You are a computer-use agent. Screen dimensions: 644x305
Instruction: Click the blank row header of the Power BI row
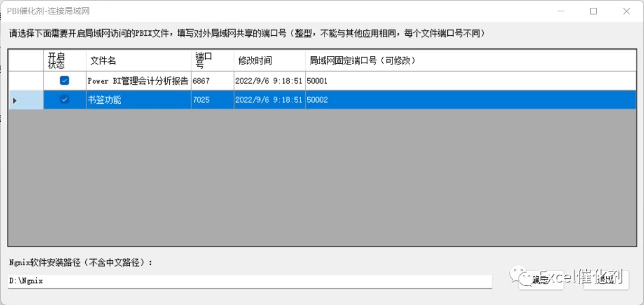26,81
